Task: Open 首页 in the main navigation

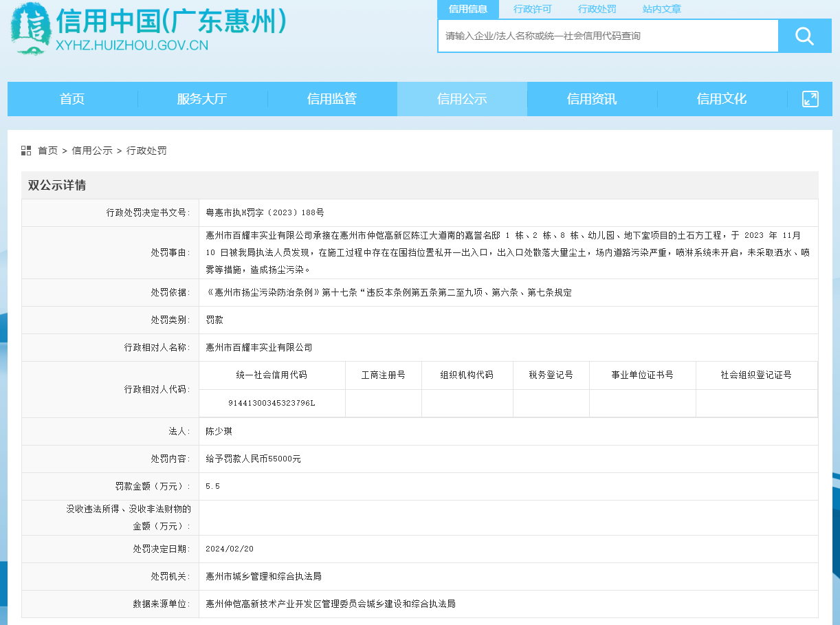Action: point(72,99)
